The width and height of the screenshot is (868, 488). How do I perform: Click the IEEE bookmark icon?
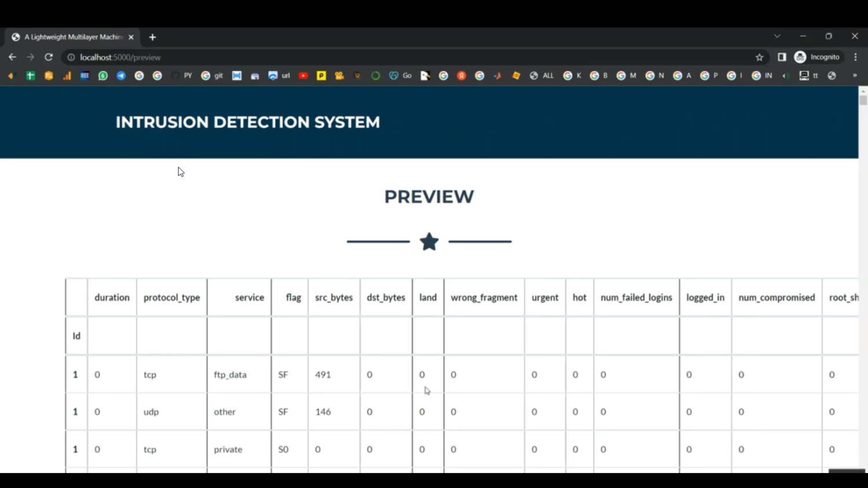point(85,76)
